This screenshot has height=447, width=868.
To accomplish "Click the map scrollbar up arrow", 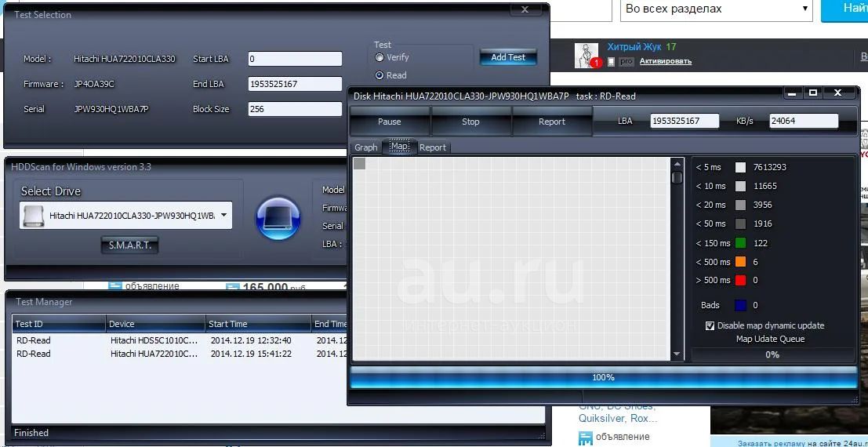I will pos(677,164).
